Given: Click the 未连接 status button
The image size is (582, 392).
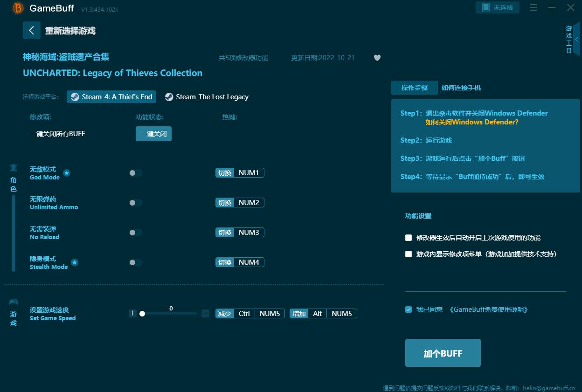Looking at the screenshot, I should coord(498,7).
